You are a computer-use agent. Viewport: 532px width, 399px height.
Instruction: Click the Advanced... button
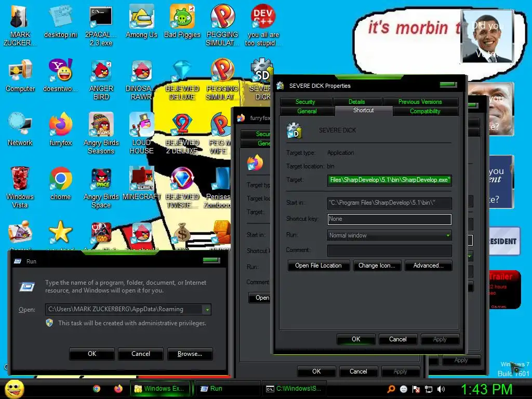tap(429, 265)
